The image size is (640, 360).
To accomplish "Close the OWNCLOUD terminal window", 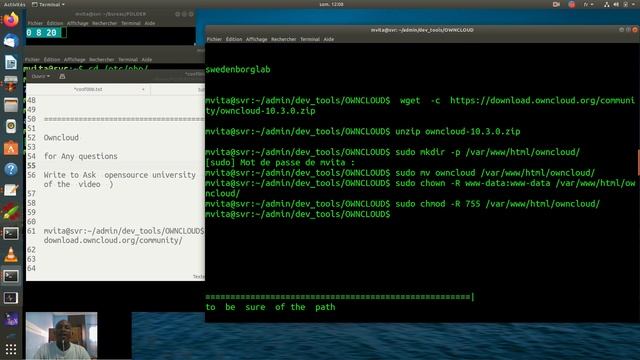I will pyautogui.click(x=635, y=30).
